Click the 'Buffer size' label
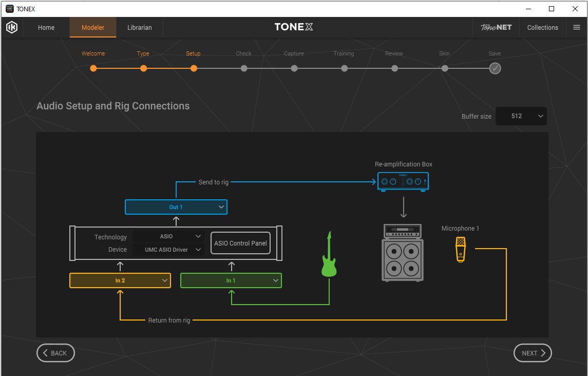588x376 pixels. click(476, 116)
